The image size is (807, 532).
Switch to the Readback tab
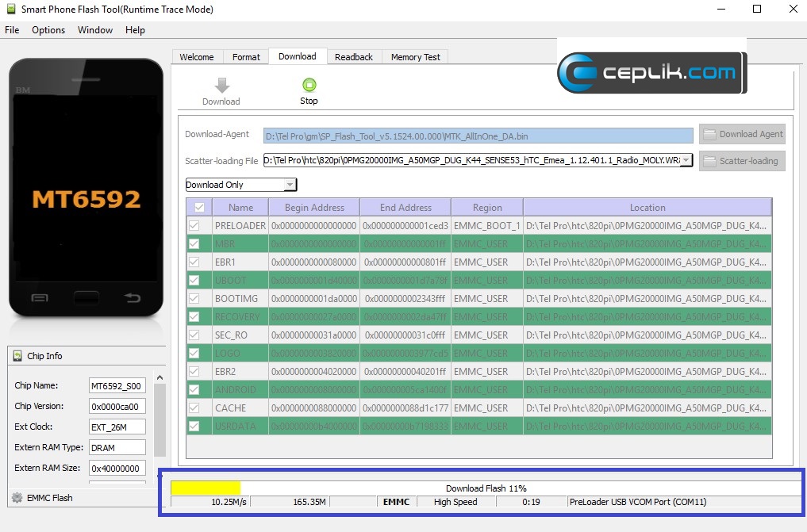(354, 57)
